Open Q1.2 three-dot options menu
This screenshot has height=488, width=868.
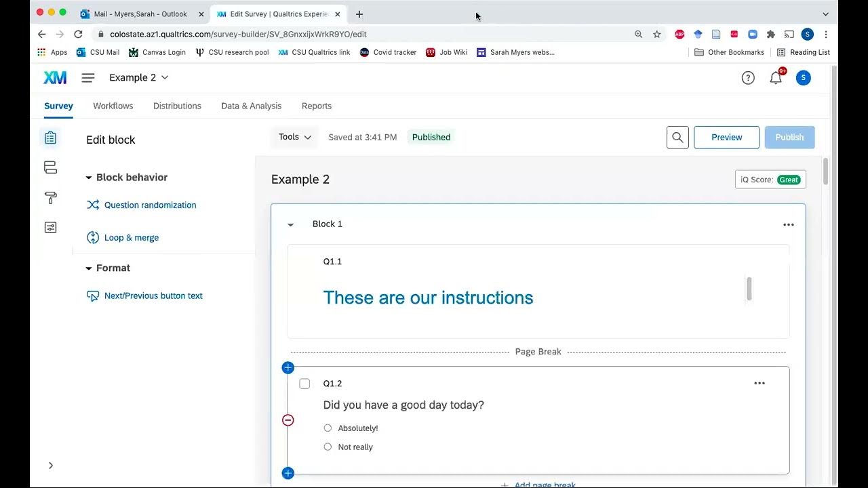759,384
